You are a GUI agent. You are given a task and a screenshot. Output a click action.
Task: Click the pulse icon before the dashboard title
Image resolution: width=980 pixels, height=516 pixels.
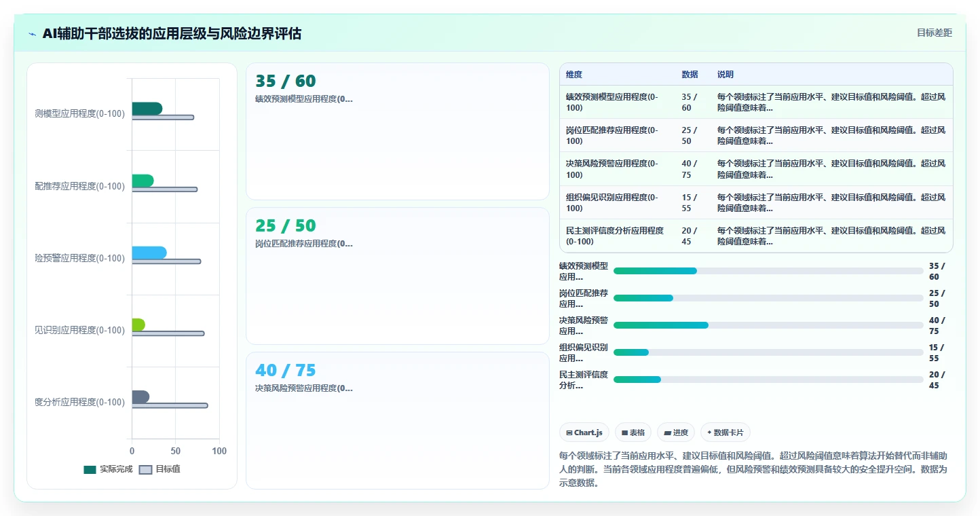tap(33, 34)
